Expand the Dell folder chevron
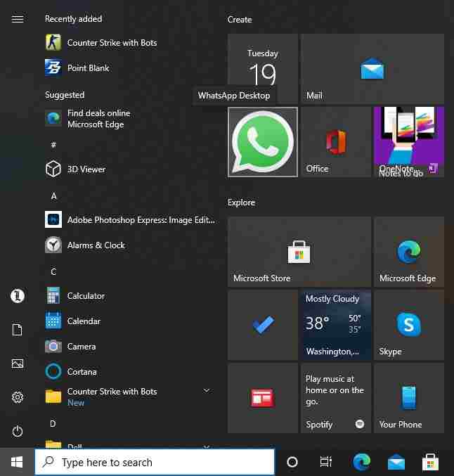 207,446
